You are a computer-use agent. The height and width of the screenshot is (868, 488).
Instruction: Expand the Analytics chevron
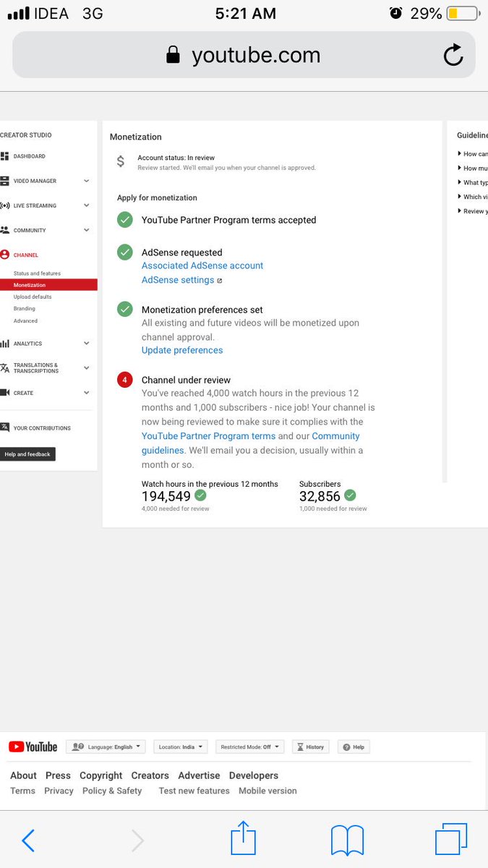pyautogui.click(x=86, y=344)
